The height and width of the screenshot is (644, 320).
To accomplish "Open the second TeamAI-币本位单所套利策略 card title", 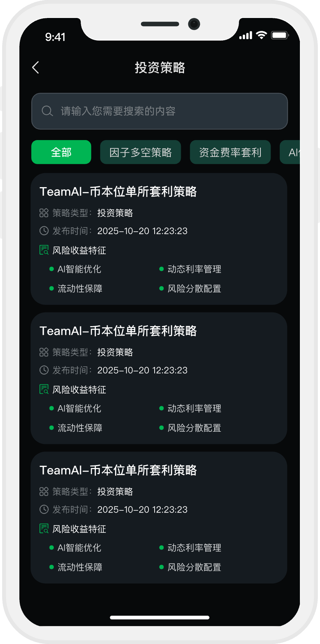I will pyautogui.click(x=118, y=331).
